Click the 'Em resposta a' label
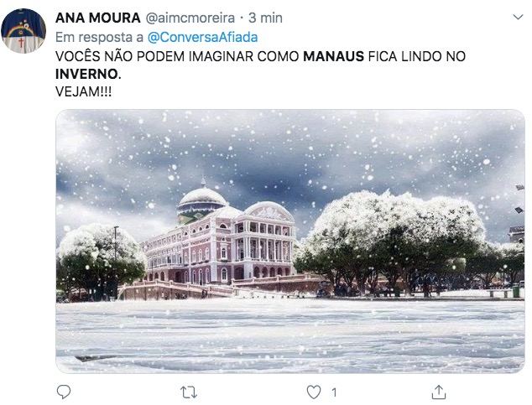The height and width of the screenshot is (405, 532). 99,37
